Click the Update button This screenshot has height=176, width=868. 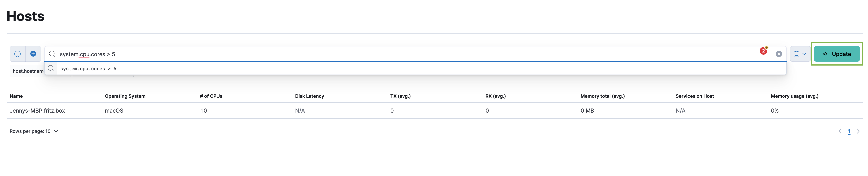(x=837, y=54)
